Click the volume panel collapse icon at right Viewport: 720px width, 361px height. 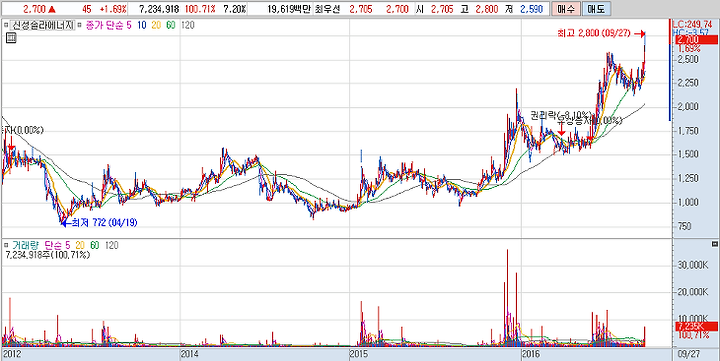click(714, 243)
